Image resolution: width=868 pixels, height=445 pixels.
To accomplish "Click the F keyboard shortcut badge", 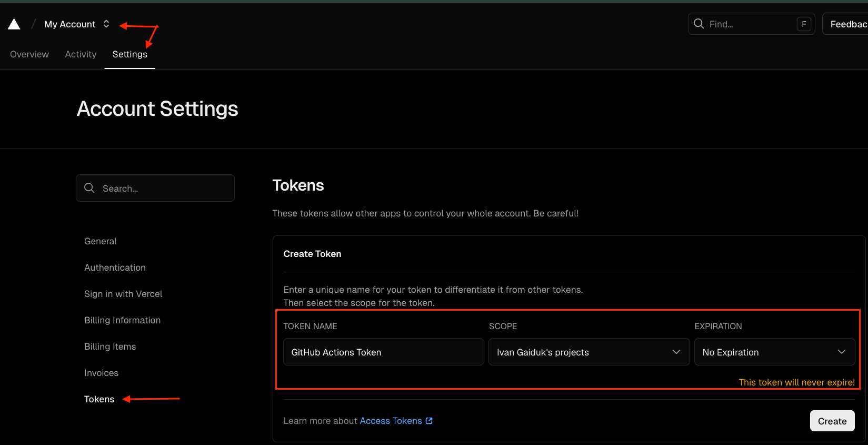I will [x=804, y=24].
